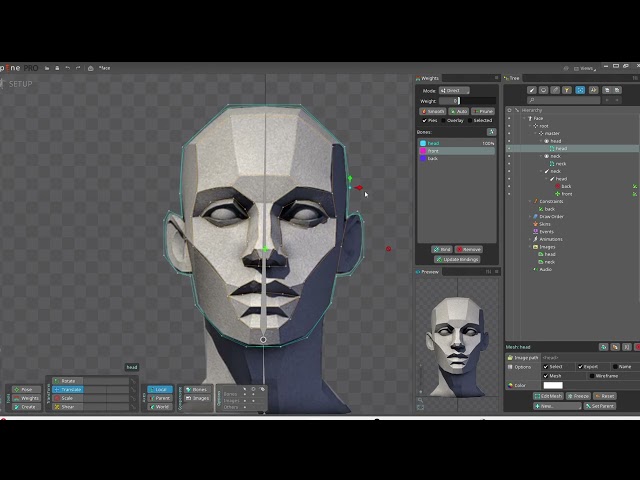
Task: Select the blue back bone row
Action: [457, 158]
